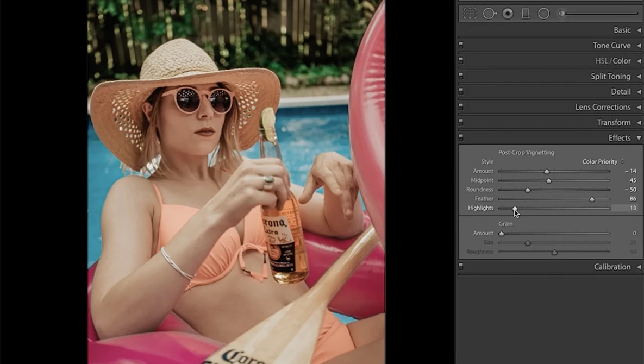Screen dimensions: 644x364
Task: Click the Midpoint value 45
Action: pos(633,180)
